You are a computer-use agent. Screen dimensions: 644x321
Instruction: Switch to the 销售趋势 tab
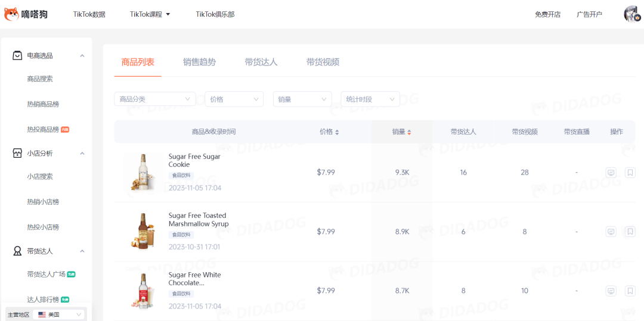click(199, 62)
